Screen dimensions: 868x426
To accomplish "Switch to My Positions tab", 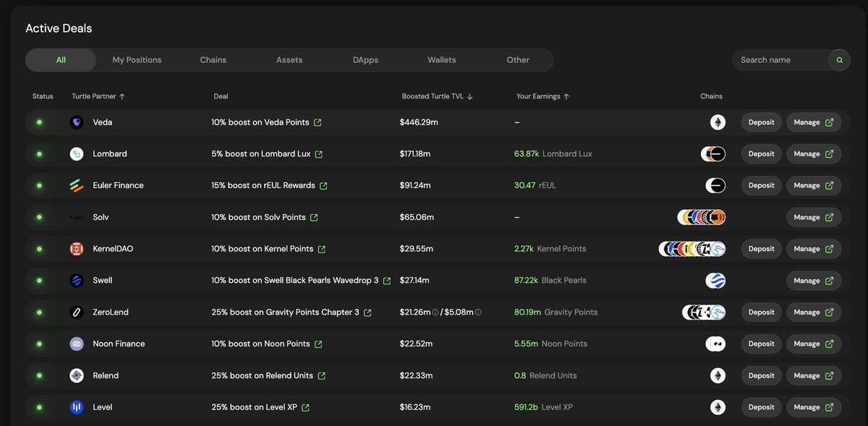I will 137,60.
